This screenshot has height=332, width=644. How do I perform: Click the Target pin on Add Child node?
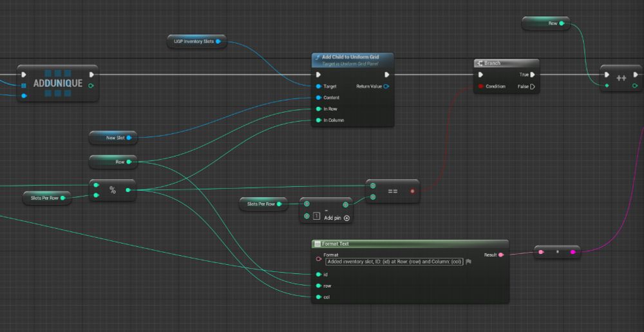point(319,86)
